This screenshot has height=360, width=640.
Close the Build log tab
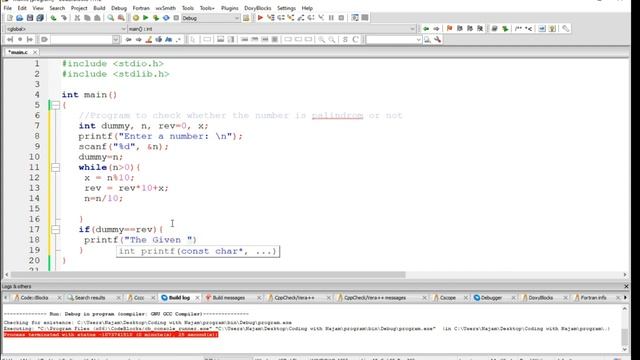[197, 298]
